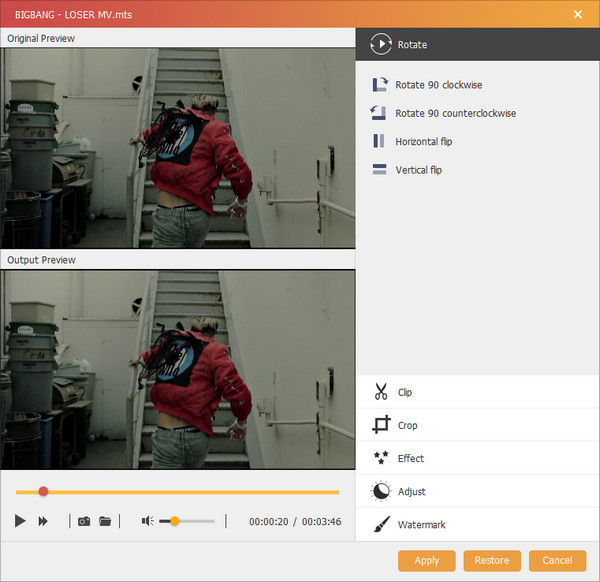The image size is (600, 582).
Task: Switch to the Crop section
Action: (x=478, y=425)
